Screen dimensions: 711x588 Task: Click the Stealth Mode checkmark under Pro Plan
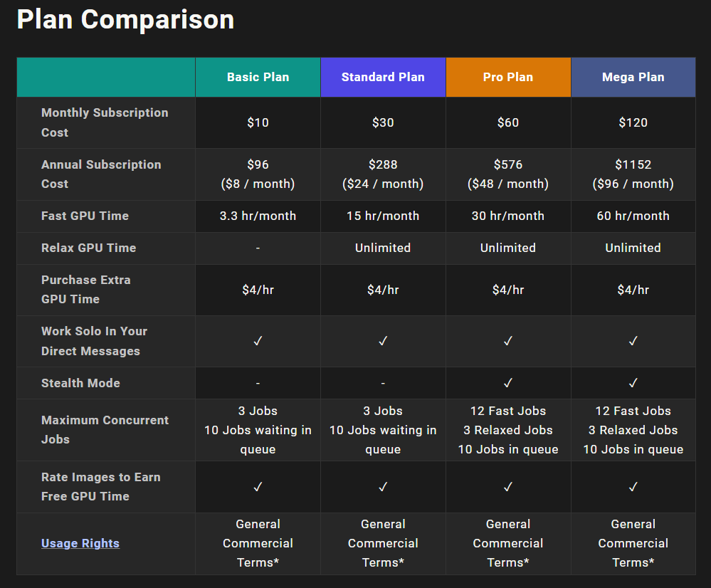[x=508, y=383]
